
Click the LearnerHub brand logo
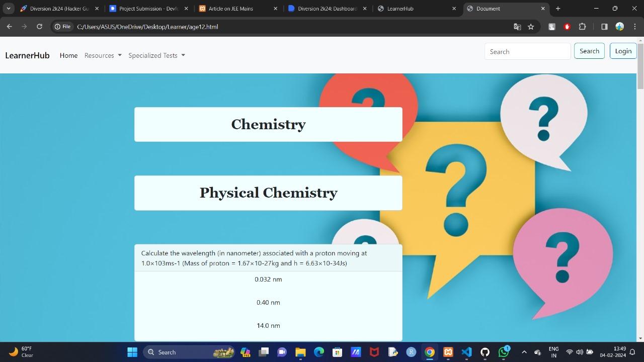pyautogui.click(x=27, y=55)
